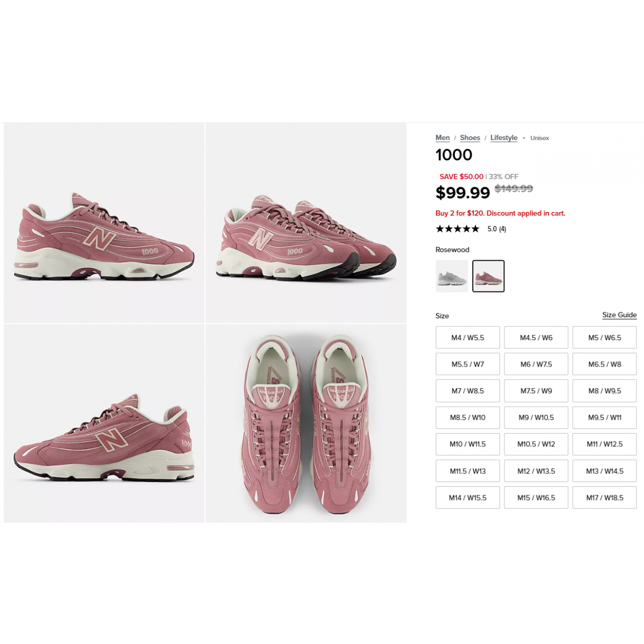Open the angled pair shoe image
Image resolution: width=644 pixels, height=644 pixels.
click(306, 223)
